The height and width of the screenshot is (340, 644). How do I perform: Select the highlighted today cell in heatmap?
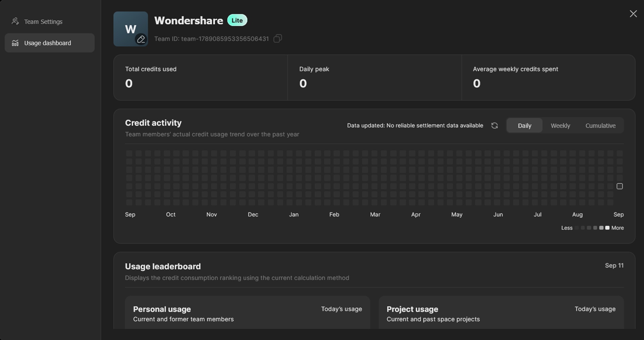coord(619,186)
